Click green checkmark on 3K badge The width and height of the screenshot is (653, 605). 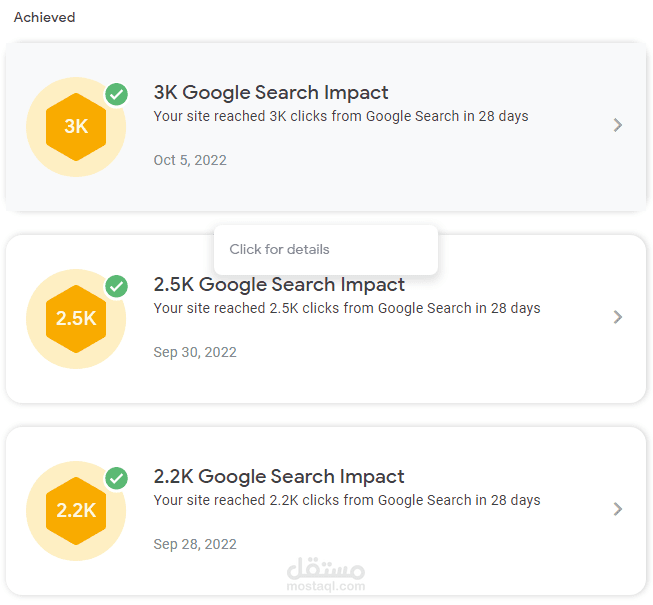pos(117,95)
